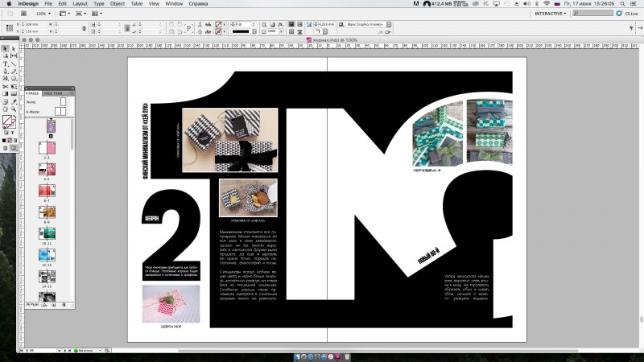The image size is (644, 362).
Task: Click the drop shadow icon in control bar
Action: tap(272, 24)
